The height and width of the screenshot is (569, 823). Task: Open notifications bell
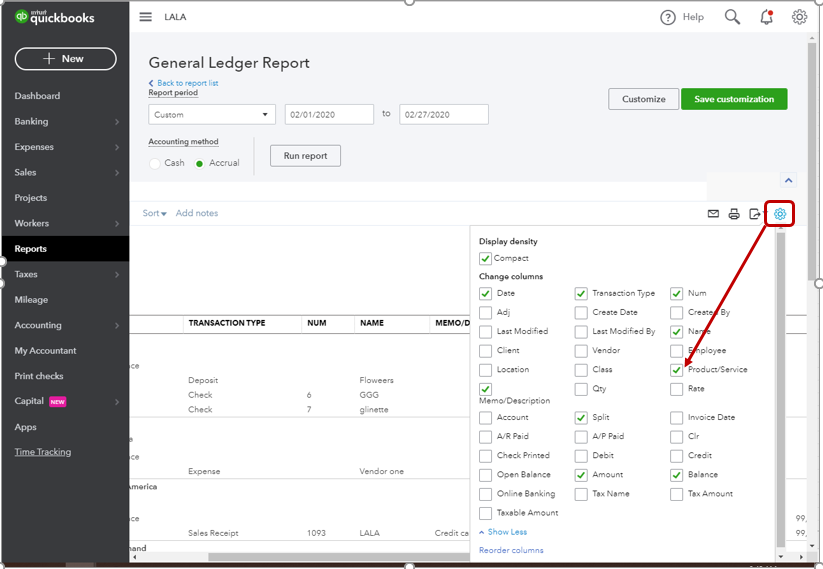pyautogui.click(x=766, y=17)
